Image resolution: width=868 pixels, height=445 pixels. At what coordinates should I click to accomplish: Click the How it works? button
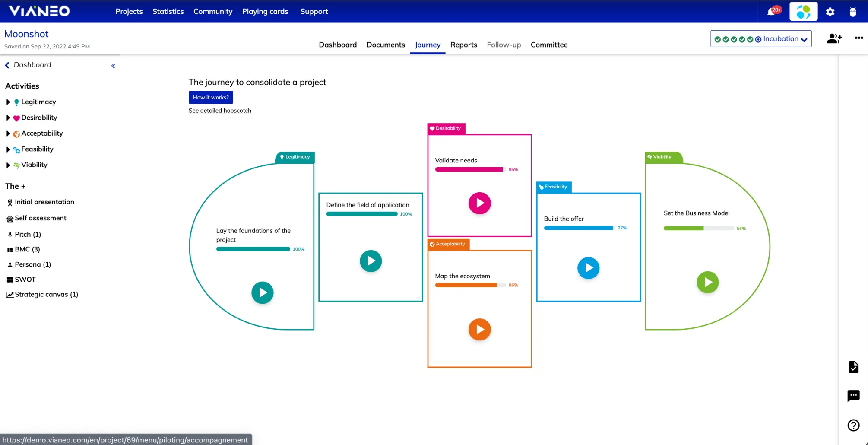211,97
